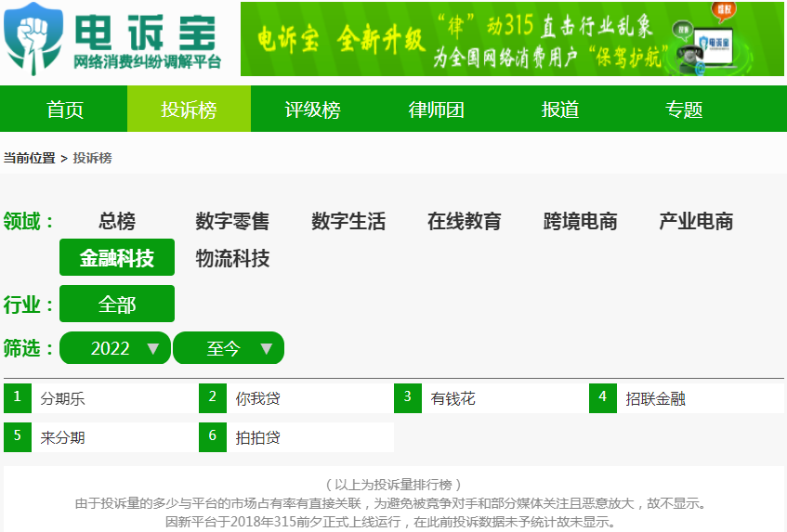
Task: Open the green 电诉宝全新升级 banner ad
Action: click(x=512, y=39)
